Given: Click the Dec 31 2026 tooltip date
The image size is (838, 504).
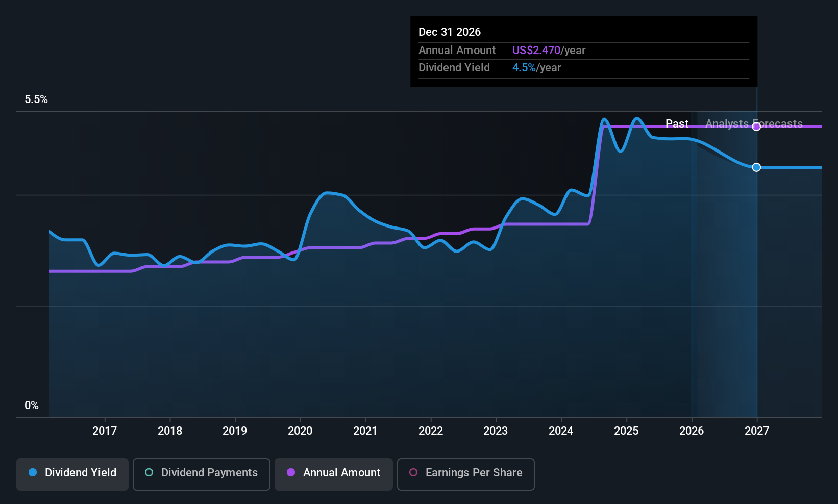Looking at the screenshot, I should [x=450, y=32].
